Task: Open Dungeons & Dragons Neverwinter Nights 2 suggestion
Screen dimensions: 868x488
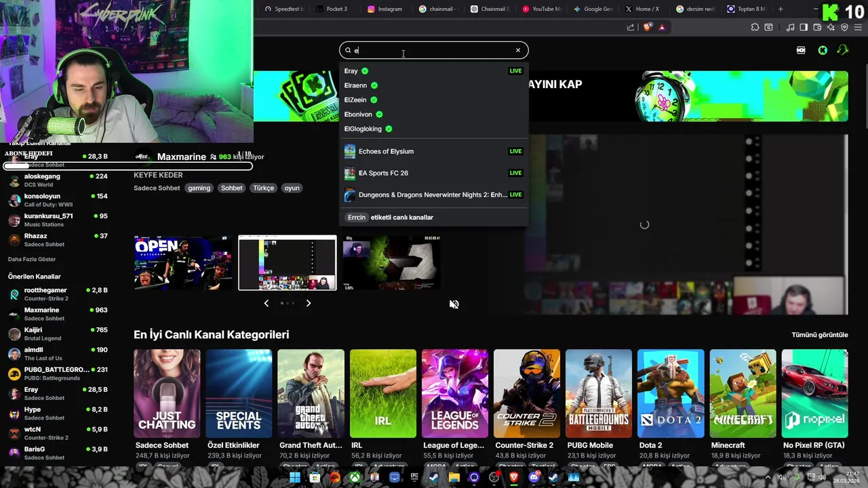Action: [433, 195]
